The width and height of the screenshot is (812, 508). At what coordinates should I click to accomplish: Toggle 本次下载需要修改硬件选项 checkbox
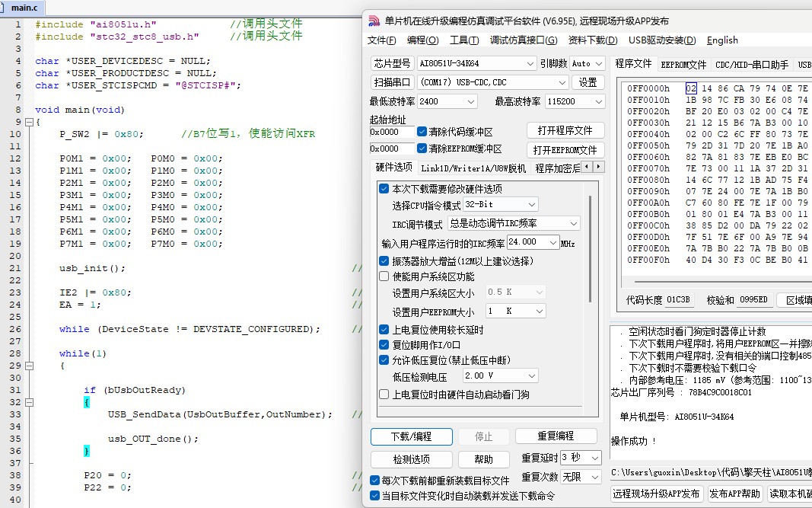click(384, 189)
